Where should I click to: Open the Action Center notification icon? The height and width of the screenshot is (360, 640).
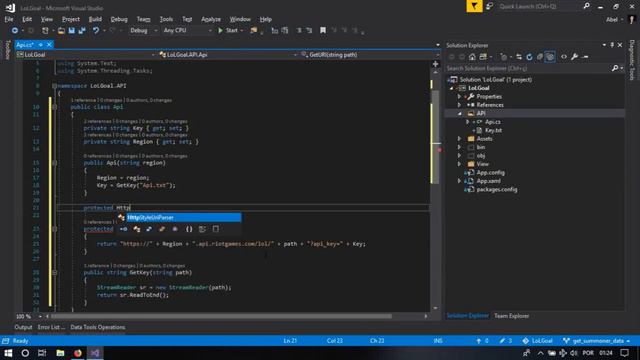(x=624, y=353)
